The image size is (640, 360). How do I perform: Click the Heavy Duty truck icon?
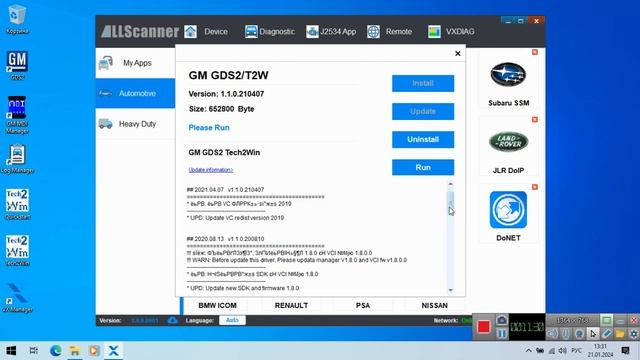point(106,124)
